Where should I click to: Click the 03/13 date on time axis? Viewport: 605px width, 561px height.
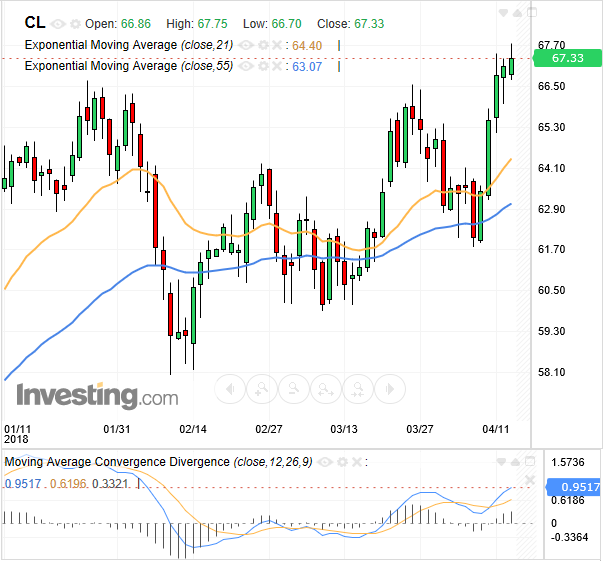point(344,429)
